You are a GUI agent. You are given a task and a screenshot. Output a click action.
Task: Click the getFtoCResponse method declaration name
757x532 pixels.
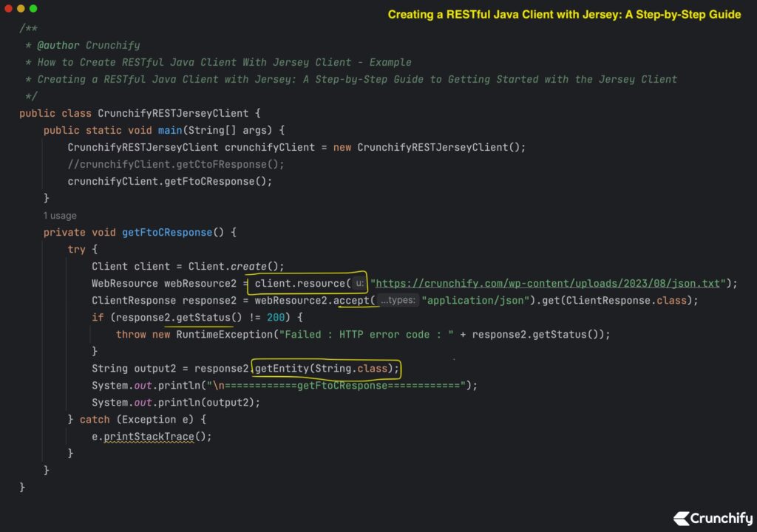coord(167,232)
